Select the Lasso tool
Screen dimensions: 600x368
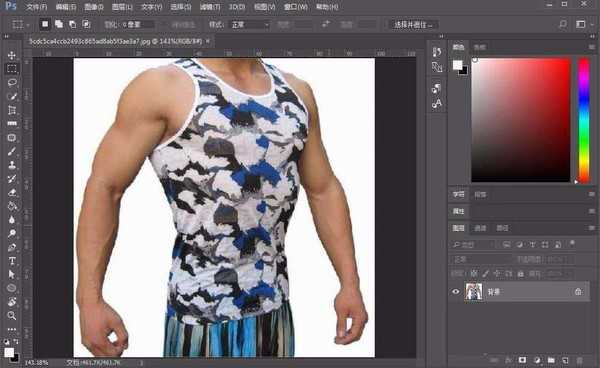coord(12,82)
